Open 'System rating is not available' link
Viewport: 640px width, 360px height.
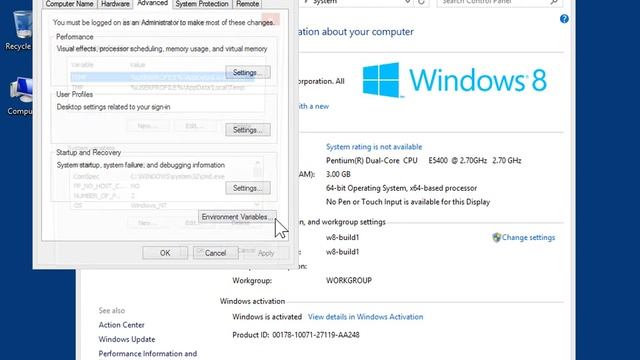pyautogui.click(x=374, y=147)
